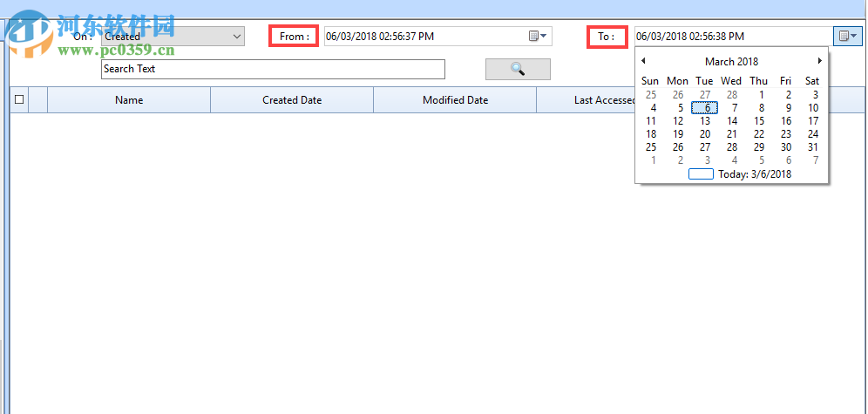Screen dimensions: 868x414
Task: Choose March 10 in the calendar
Action: point(812,108)
